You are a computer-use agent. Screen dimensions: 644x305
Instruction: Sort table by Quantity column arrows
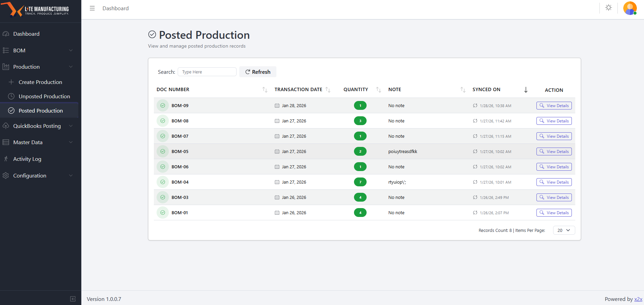(379, 90)
